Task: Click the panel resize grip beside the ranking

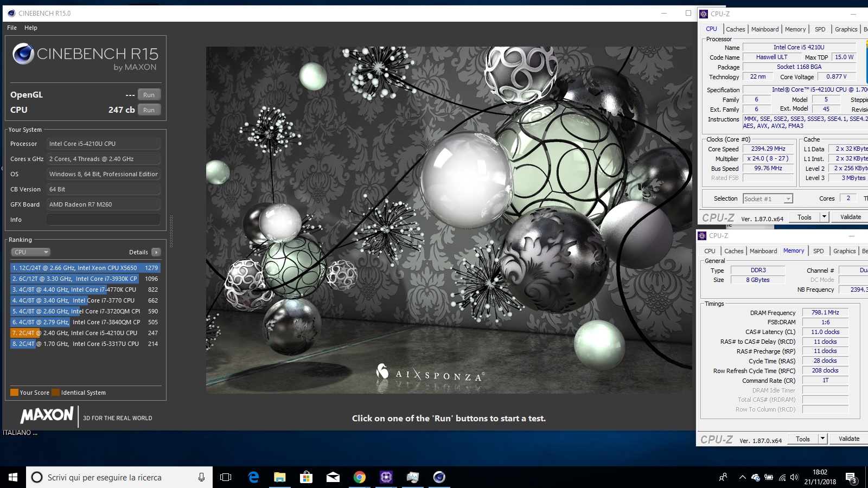Action: [171, 232]
